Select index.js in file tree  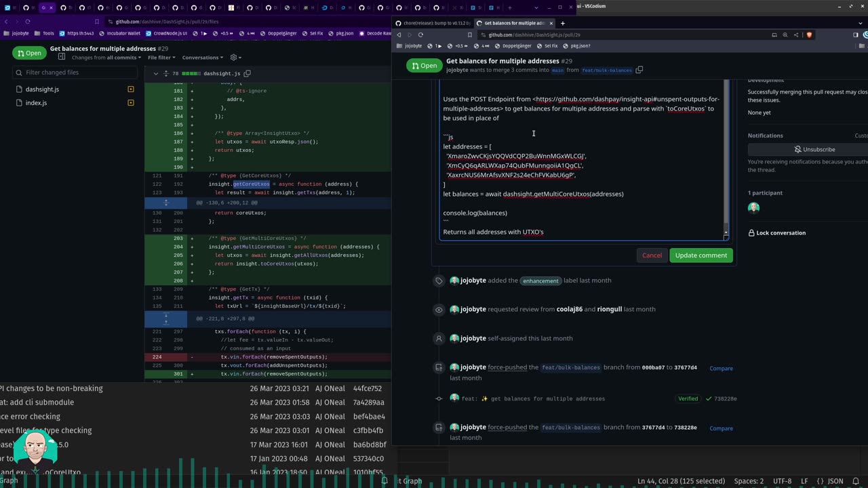click(x=36, y=103)
